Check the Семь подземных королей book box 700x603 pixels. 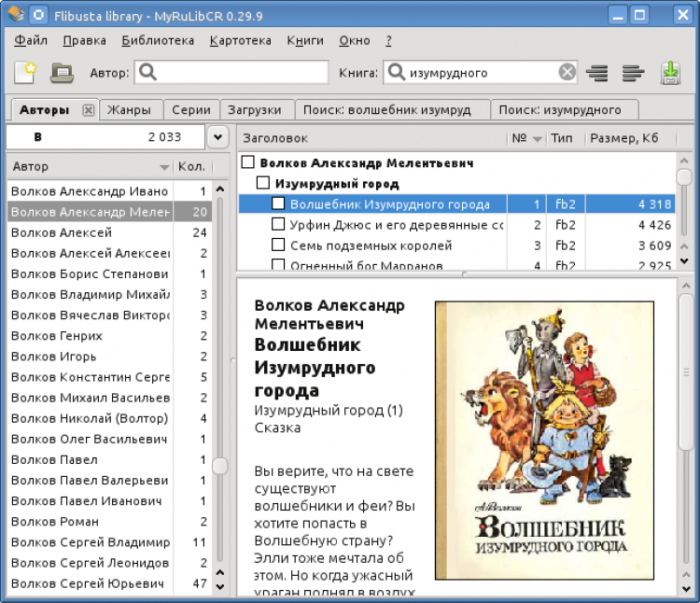click(278, 245)
